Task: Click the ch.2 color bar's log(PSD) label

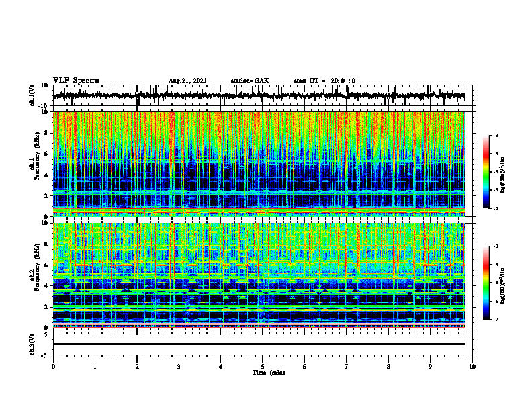Action: [x=503, y=285]
